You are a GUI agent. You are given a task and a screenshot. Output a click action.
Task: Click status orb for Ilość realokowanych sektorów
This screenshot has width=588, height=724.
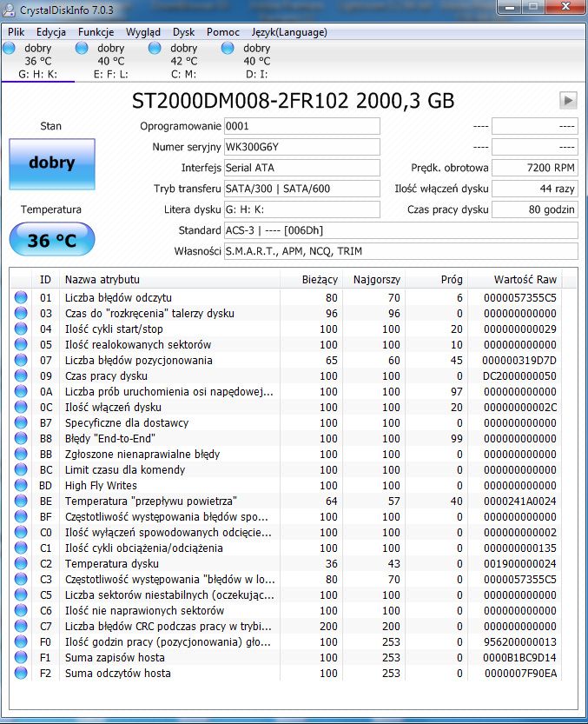click(21, 344)
